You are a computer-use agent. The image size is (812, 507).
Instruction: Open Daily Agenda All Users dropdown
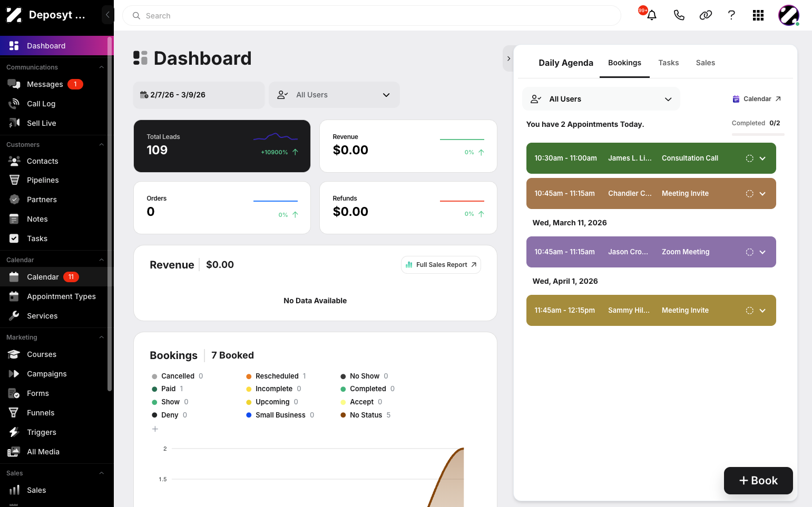[x=601, y=99]
